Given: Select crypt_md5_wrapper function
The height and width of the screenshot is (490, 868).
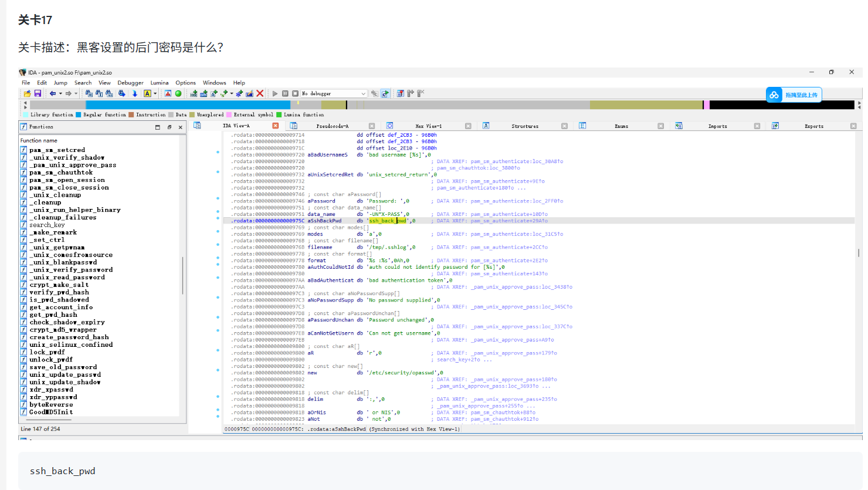Looking at the screenshot, I should [63, 330].
